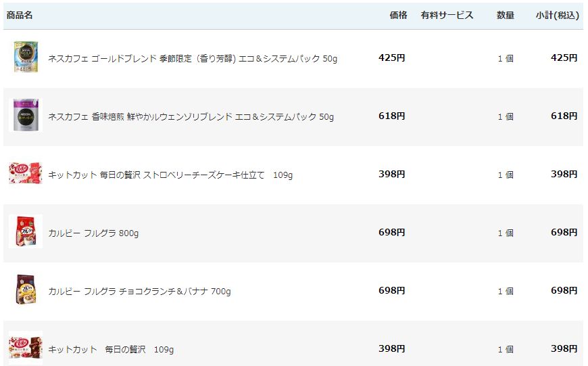Click the 小計(税込) column header
Image resolution: width=588 pixels, height=366 pixels.
557,15
